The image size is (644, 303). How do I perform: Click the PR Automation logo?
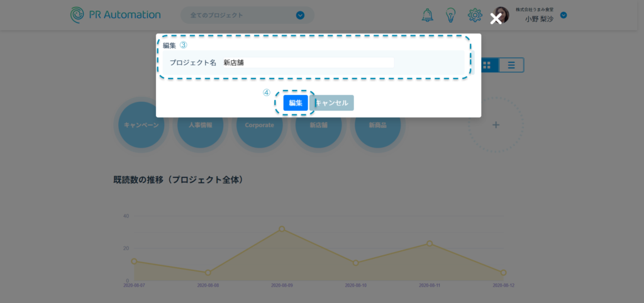[116, 14]
